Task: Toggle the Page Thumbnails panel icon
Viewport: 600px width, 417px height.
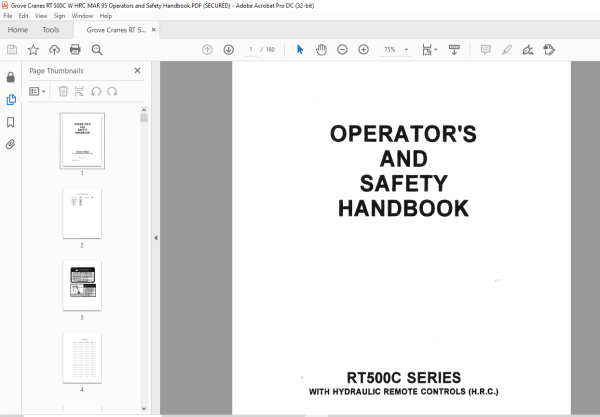Action: pos(11,99)
